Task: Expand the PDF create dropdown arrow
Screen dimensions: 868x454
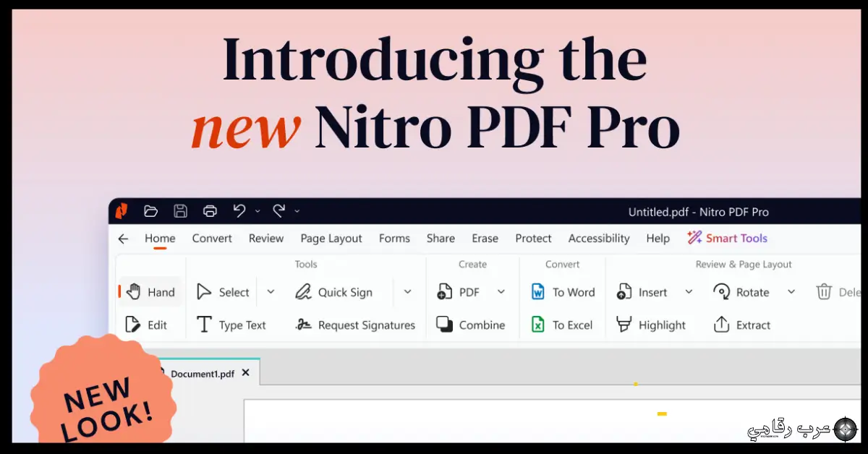Action: coord(501,292)
